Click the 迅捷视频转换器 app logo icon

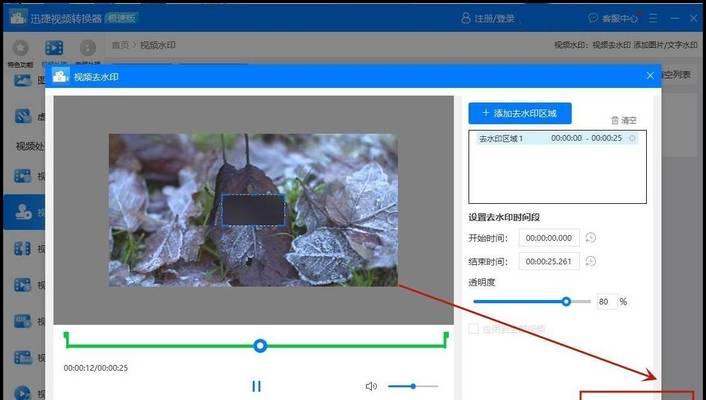pyautogui.click(x=18, y=18)
